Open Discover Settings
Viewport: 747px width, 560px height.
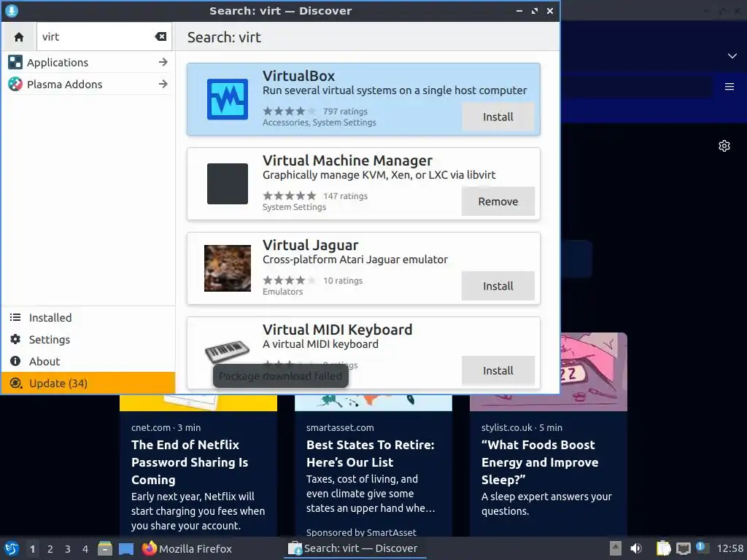(x=88, y=340)
